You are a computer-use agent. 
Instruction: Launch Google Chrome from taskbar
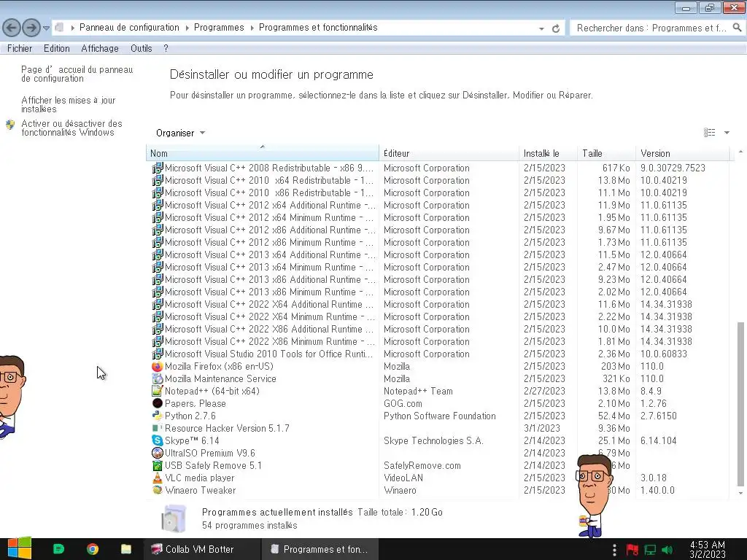tap(93, 549)
